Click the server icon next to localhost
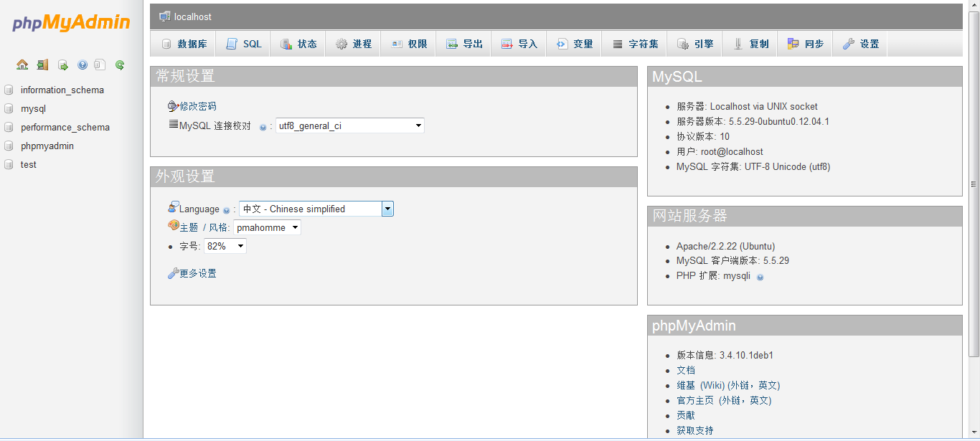The height and width of the screenshot is (441, 980). pos(165,16)
